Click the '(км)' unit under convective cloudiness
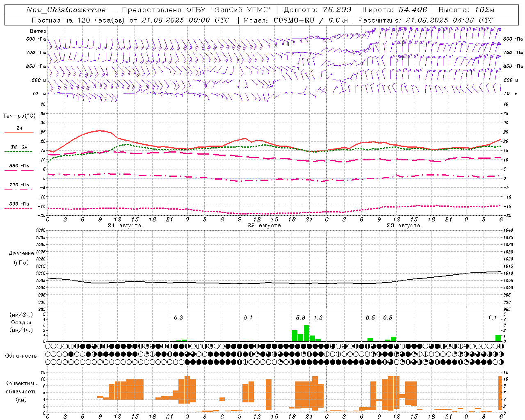This screenshot has height=420, width=525. [x=21, y=399]
